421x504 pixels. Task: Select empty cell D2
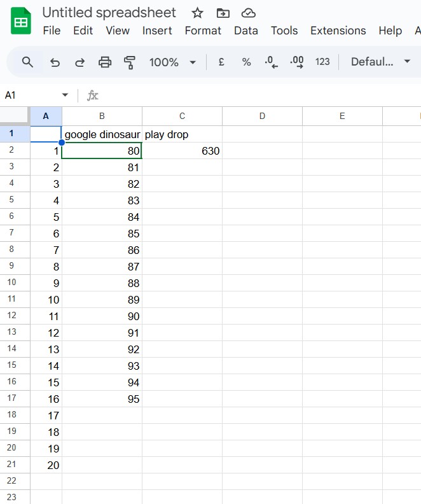coord(262,151)
